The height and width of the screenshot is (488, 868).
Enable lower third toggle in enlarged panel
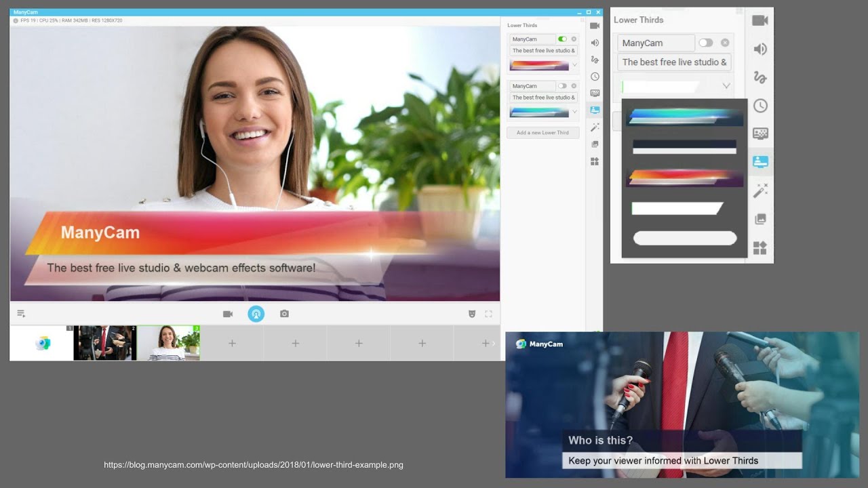706,43
